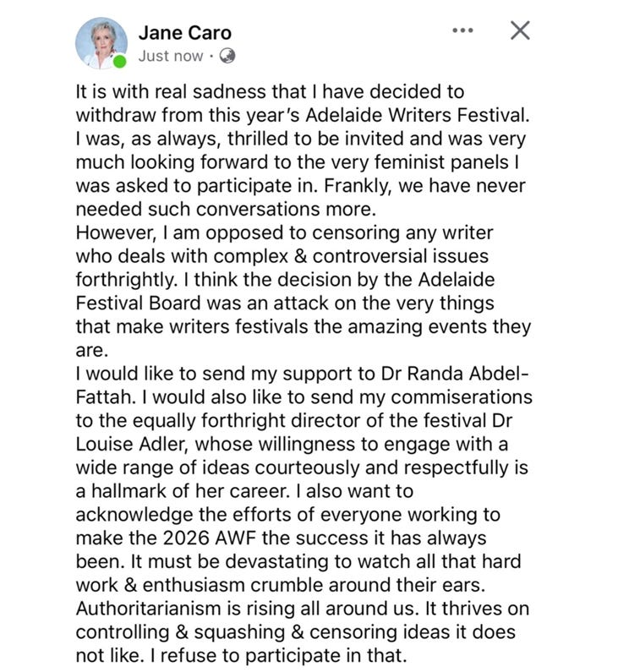Open Jane Caro's profile picture
Viewport: 618px width, 672px height.
(x=101, y=43)
